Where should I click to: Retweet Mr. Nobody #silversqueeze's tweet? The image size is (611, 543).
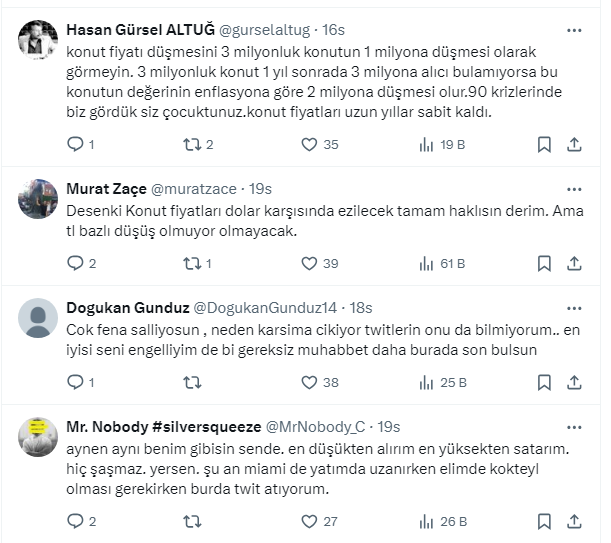pos(192,521)
